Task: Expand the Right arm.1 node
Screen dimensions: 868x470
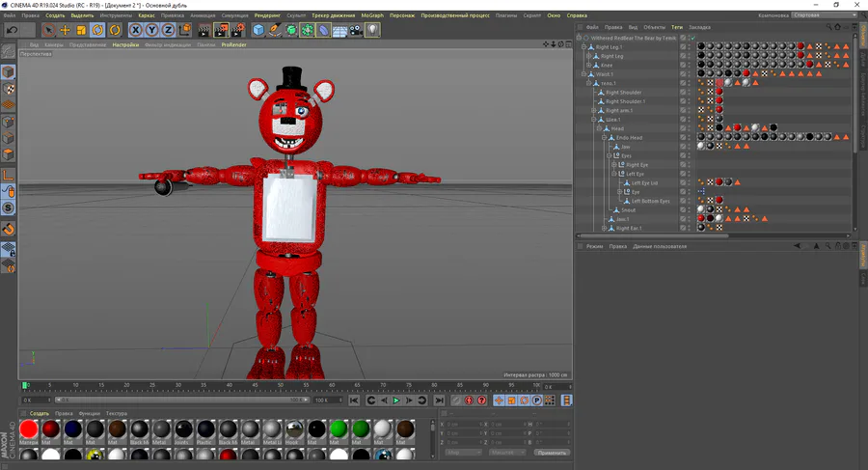Action: tap(593, 110)
